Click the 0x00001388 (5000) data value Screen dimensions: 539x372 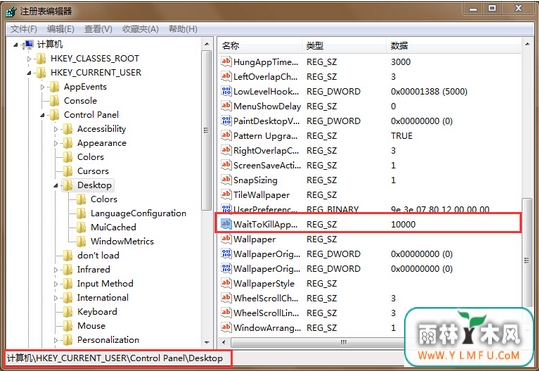[429, 91]
